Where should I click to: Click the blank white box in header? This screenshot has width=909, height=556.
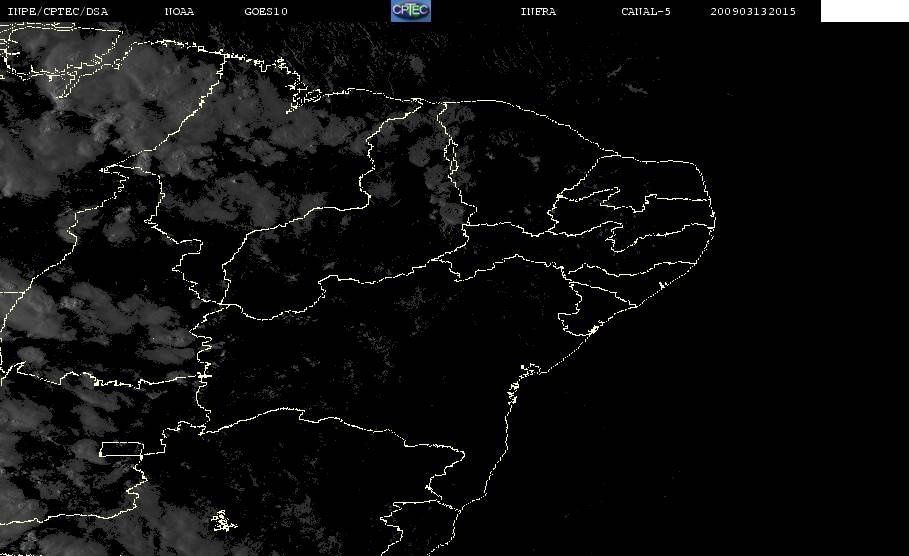coord(864,11)
